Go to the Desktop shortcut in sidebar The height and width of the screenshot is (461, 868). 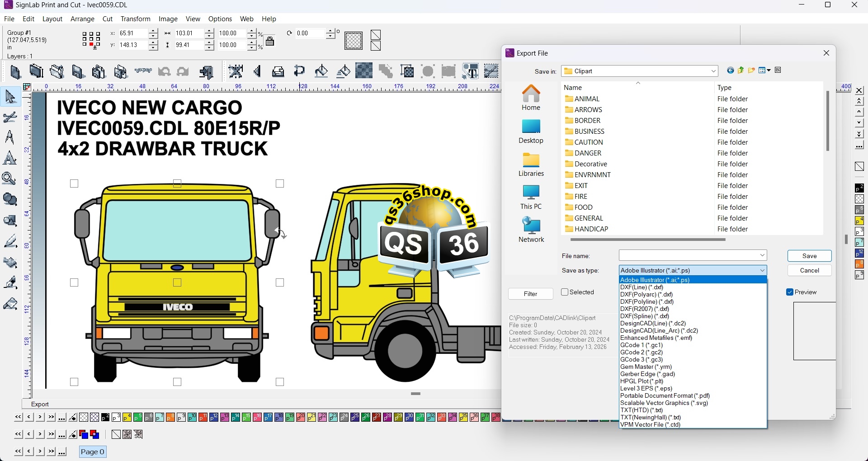(x=531, y=132)
